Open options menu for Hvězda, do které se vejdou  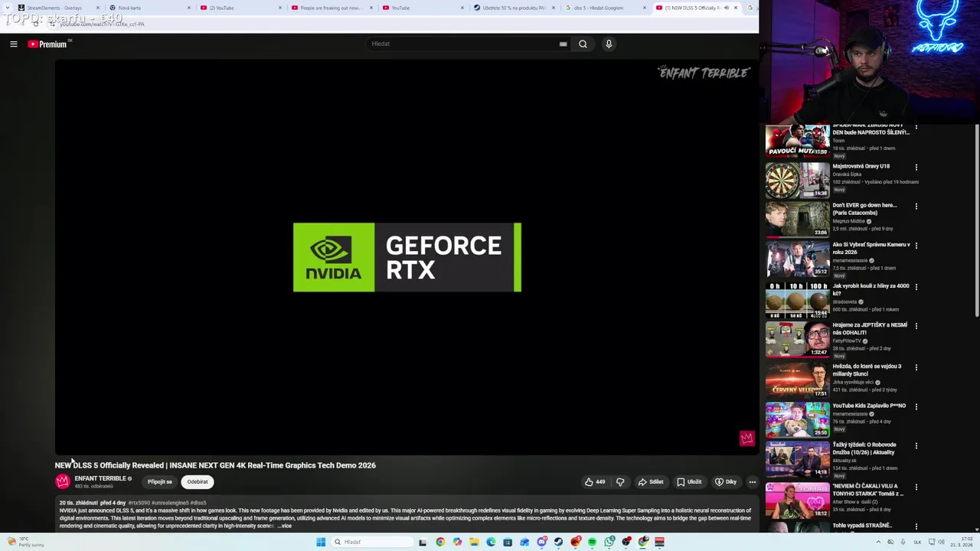(916, 367)
